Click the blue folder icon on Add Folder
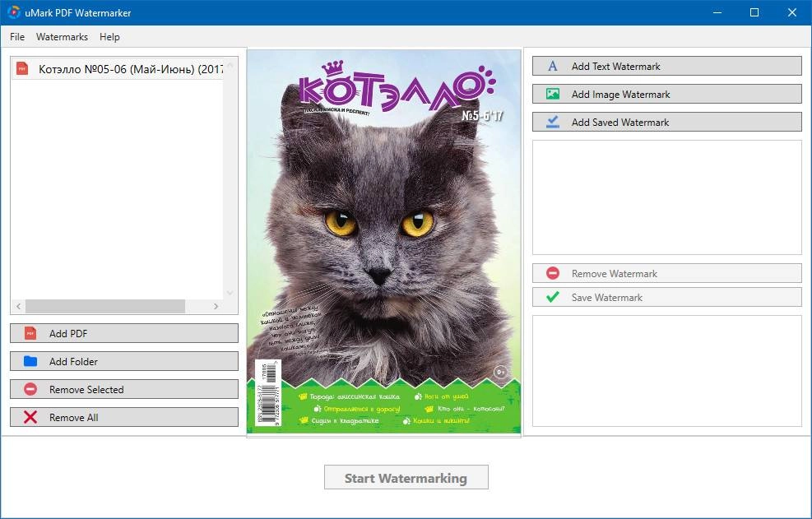This screenshot has width=812, height=519. tap(30, 361)
